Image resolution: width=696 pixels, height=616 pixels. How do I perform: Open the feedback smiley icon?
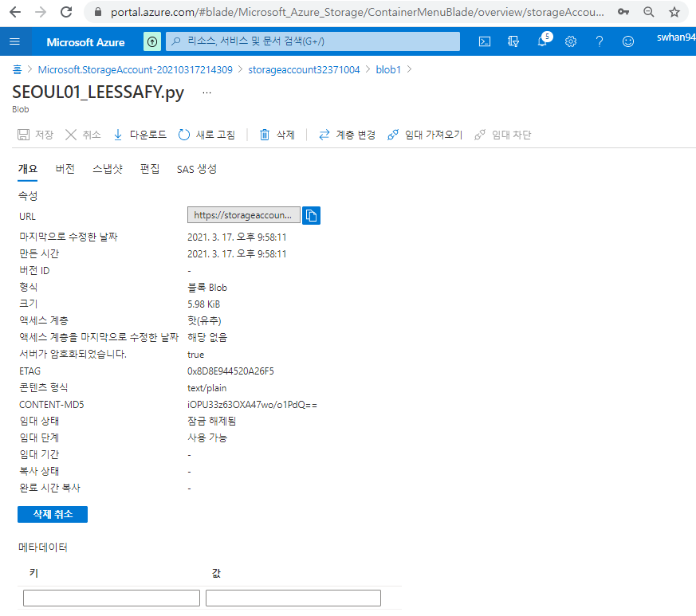(x=627, y=41)
